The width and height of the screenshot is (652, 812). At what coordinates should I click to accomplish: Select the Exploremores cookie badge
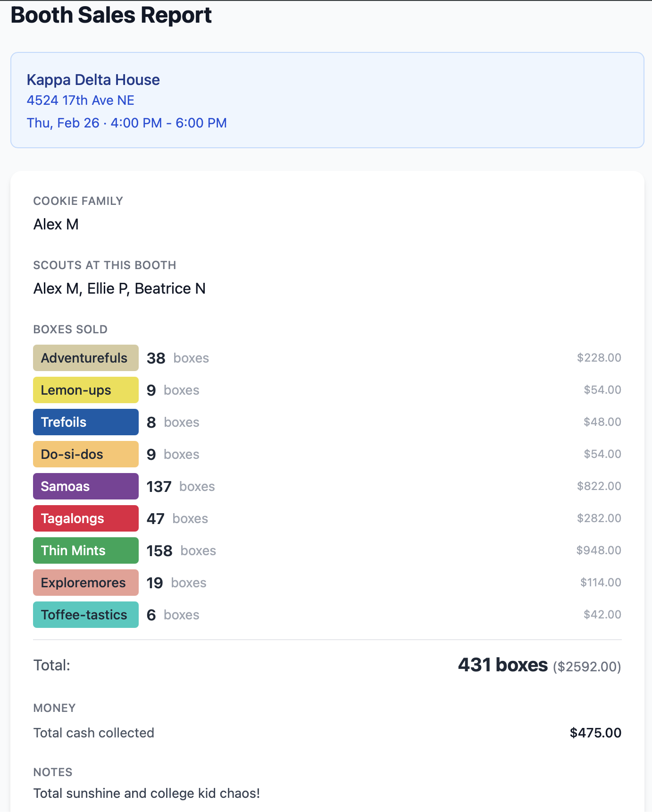pyautogui.click(x=85, y=583)
